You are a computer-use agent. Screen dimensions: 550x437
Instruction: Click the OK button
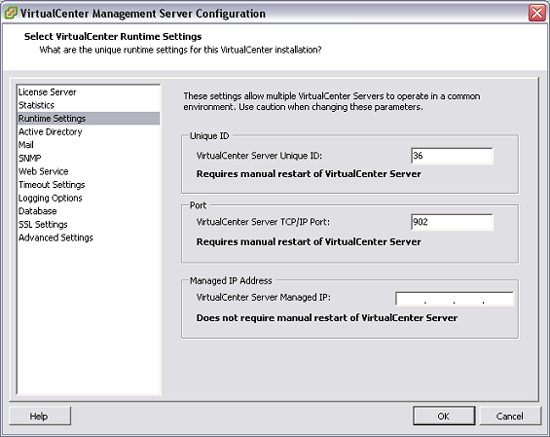point(444,416)
